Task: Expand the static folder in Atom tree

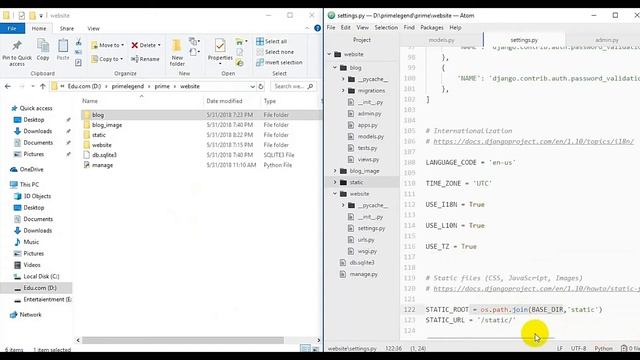Action: 335,182
